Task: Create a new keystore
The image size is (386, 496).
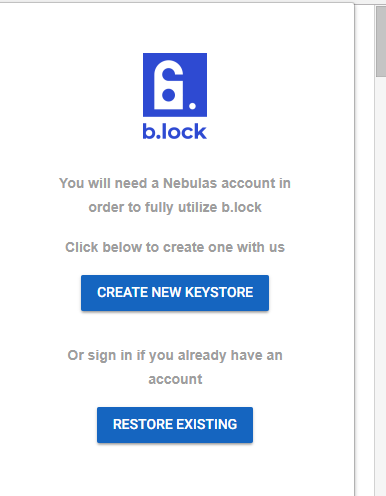Action: tap(175, 293)
